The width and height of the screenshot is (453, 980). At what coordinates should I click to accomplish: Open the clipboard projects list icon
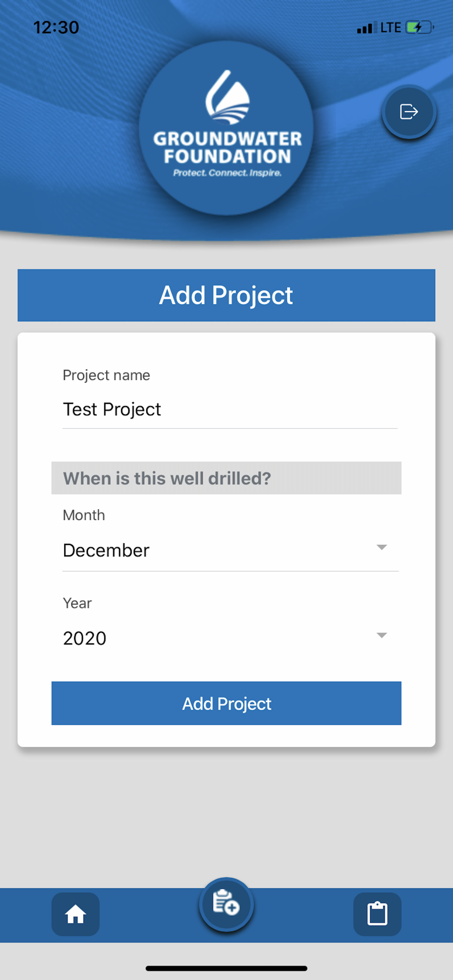tap(377, 914)
